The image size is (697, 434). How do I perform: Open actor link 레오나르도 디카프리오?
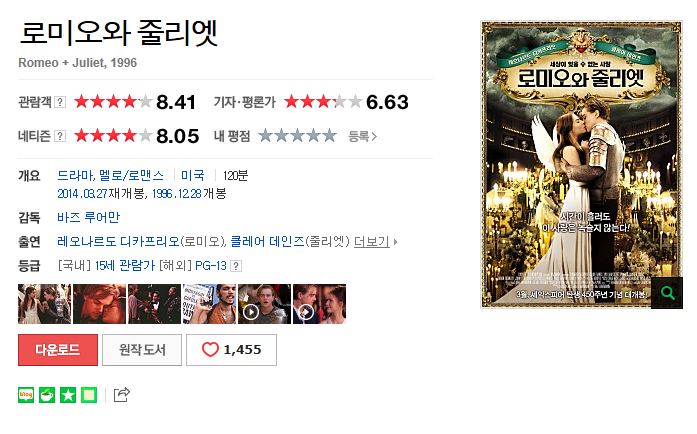point(118,241)
